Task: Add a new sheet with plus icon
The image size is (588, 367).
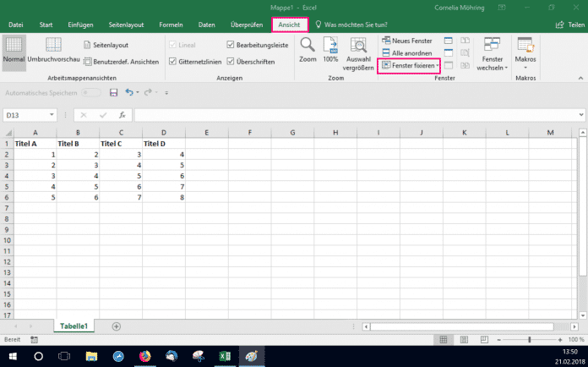Action: [x=116, y=326]
